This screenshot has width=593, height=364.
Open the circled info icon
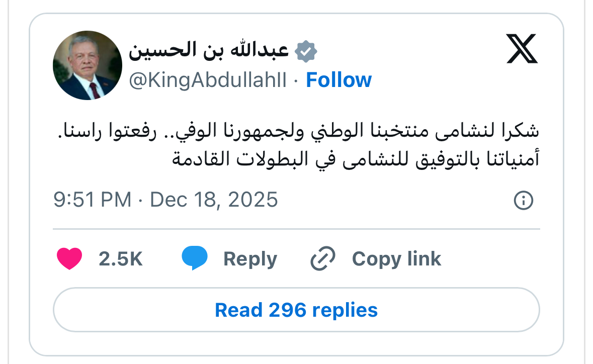coord(523,201)
